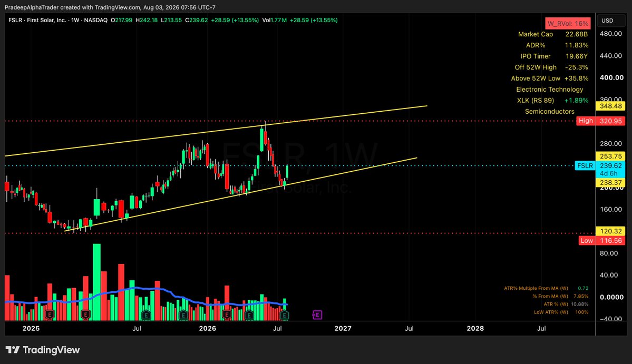This screenshot has width=632, height=364.
Task: Click the red Low 116.56 price label
Action: 602,240
